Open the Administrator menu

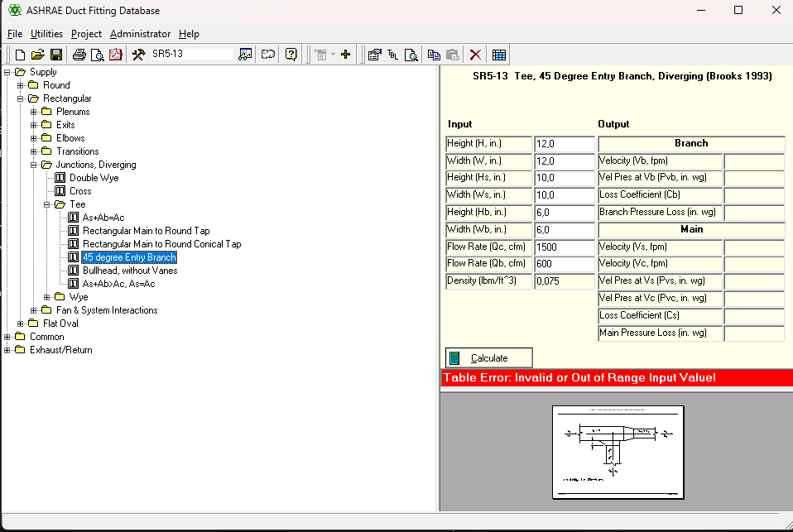point(140,34)
